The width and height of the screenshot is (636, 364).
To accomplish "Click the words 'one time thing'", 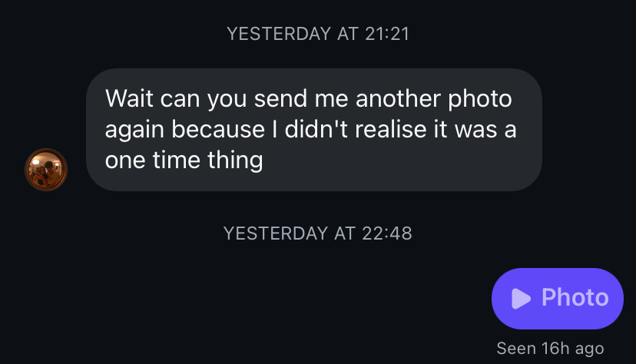I will point(184,160).
